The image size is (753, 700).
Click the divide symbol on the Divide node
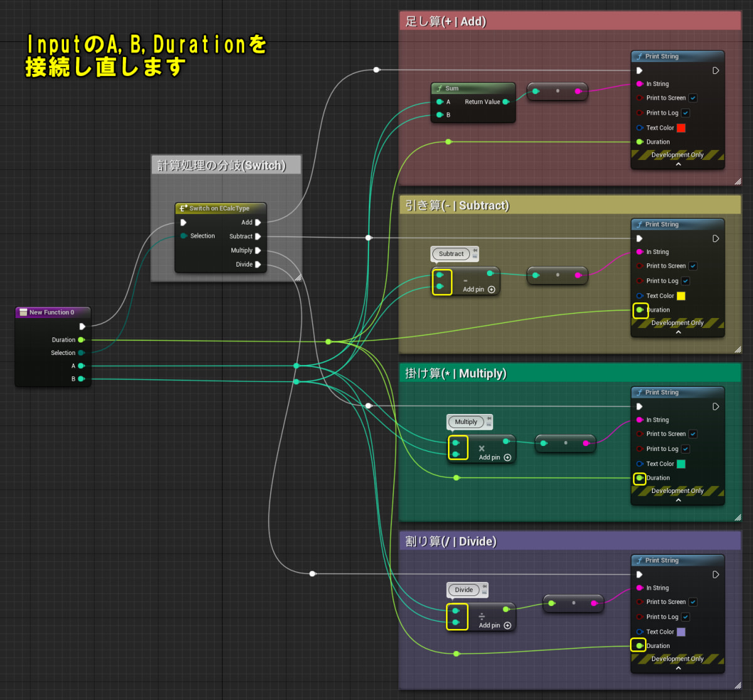pos(481,616)
